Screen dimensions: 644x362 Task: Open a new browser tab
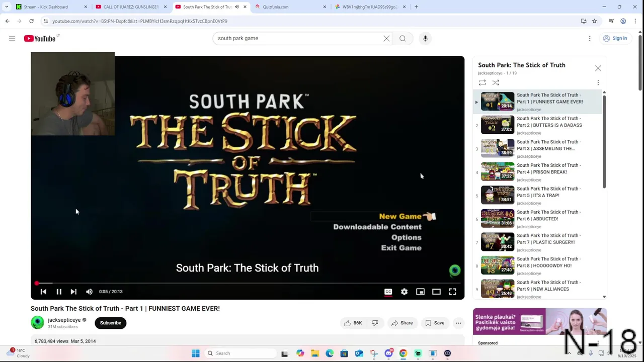(416, 7)
